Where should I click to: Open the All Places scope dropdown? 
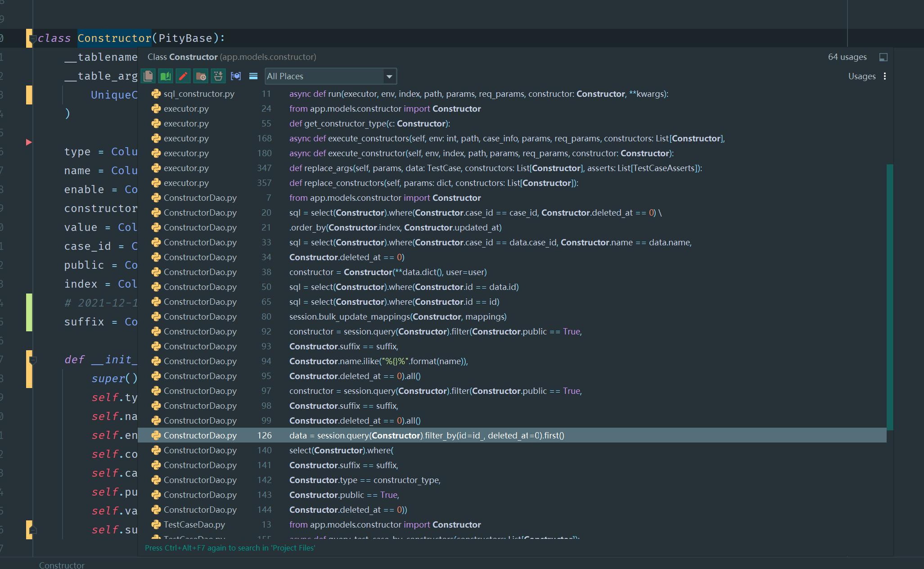[x=331, y=76]
